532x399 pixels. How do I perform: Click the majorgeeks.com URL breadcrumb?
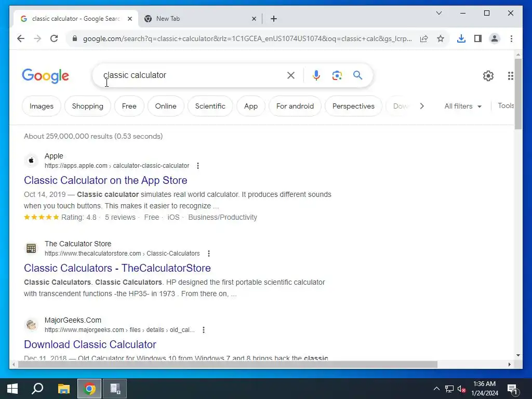tap(119, 330)
